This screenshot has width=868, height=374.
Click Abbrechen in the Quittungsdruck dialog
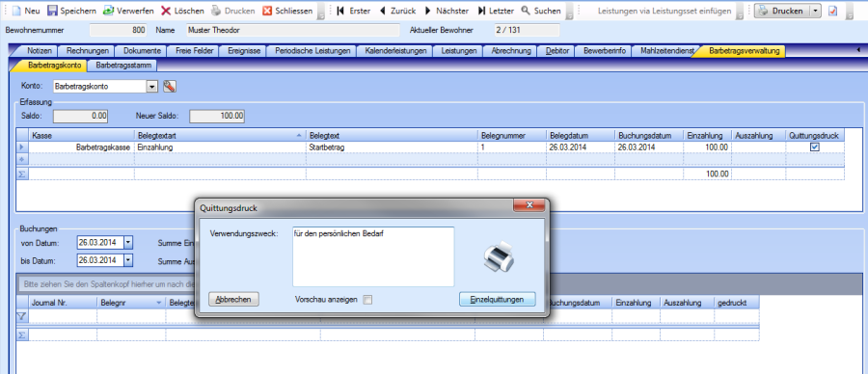233,300
